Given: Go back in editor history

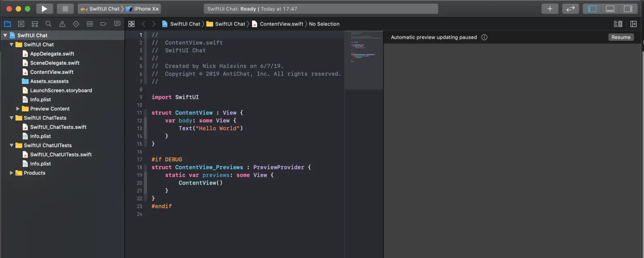Looking at the screenshot, I should (143, 24).
